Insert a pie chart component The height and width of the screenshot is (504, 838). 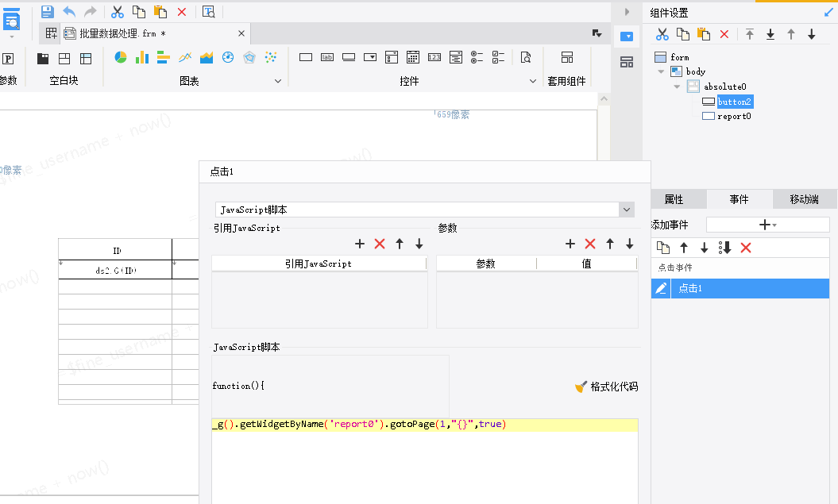(x=121, y=58)
